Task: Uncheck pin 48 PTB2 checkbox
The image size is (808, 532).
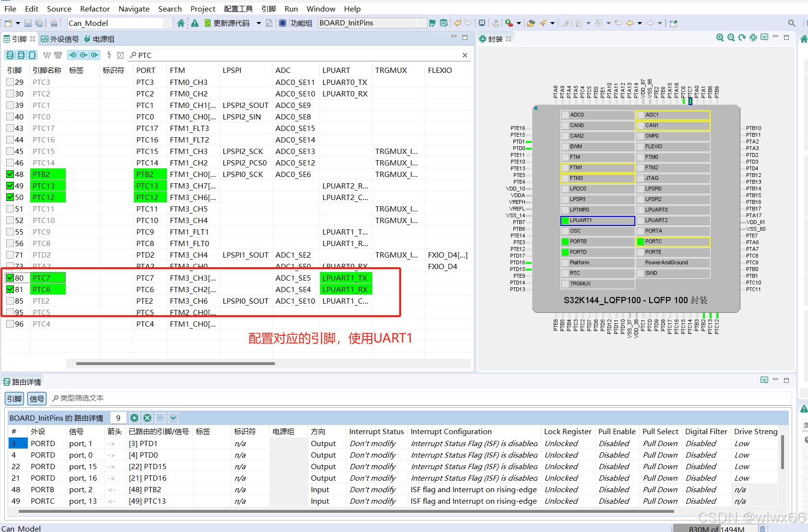Action: coord(10,174)
